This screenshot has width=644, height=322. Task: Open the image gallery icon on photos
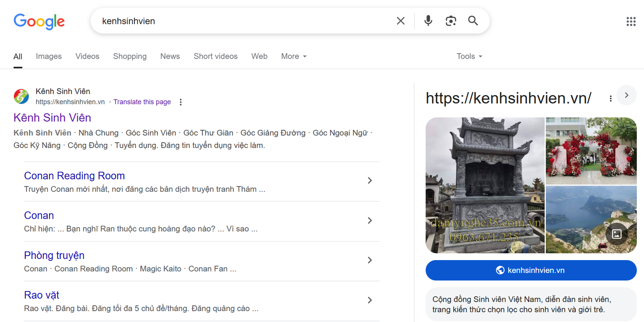[617, 234]
